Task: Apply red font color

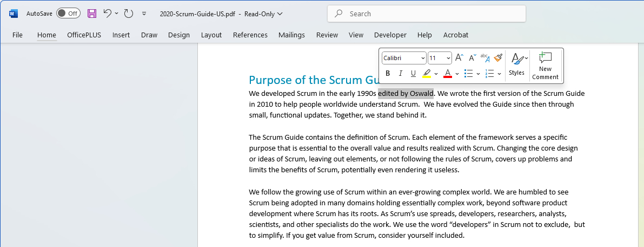Action: [448, 73]
